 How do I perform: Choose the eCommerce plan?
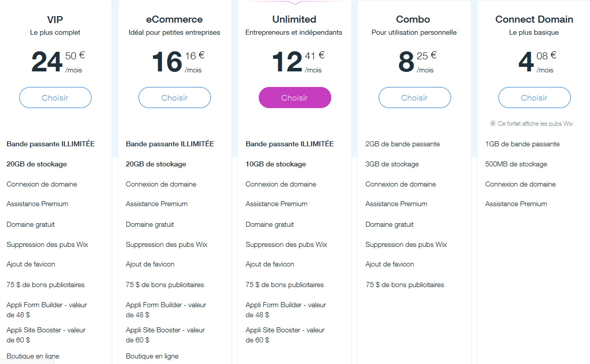click(x=175, y=98)
